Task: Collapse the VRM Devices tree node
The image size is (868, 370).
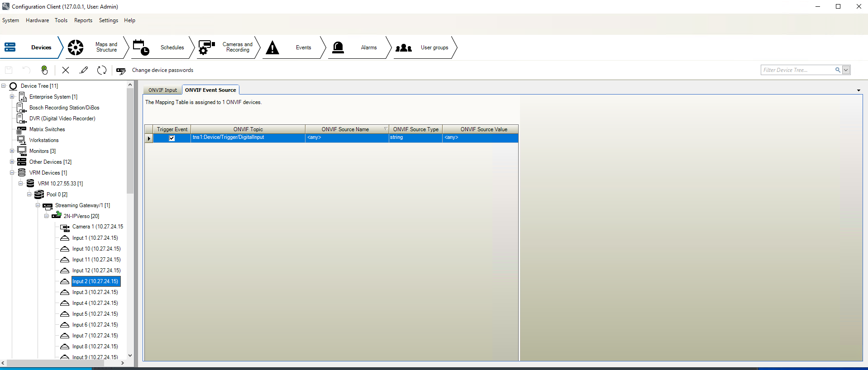Action: [12, 173]
